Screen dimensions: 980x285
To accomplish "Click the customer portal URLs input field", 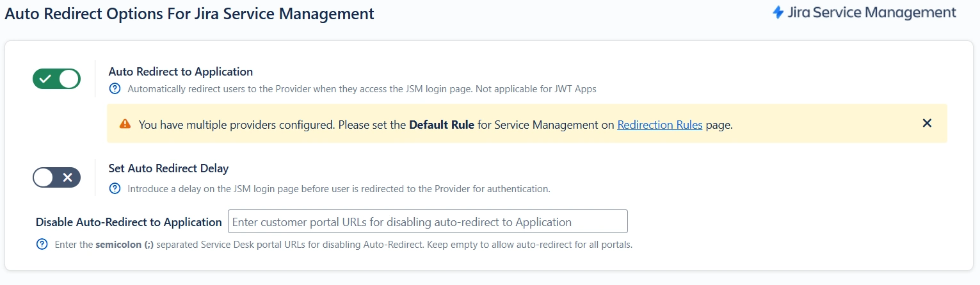I will pos(428,222).
